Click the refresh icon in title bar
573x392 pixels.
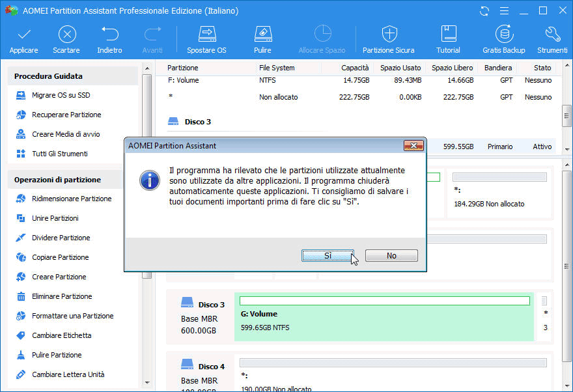(x=484, y=10)
